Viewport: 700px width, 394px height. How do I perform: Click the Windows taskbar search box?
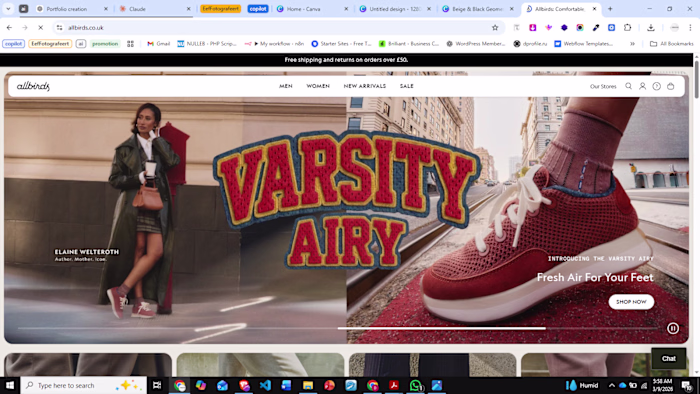tap(84, 385)
